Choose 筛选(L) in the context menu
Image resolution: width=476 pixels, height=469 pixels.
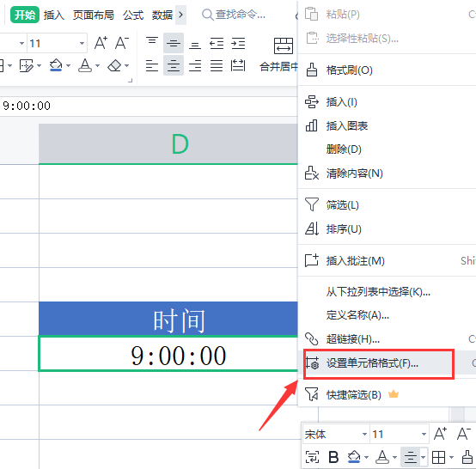[387, 205]
